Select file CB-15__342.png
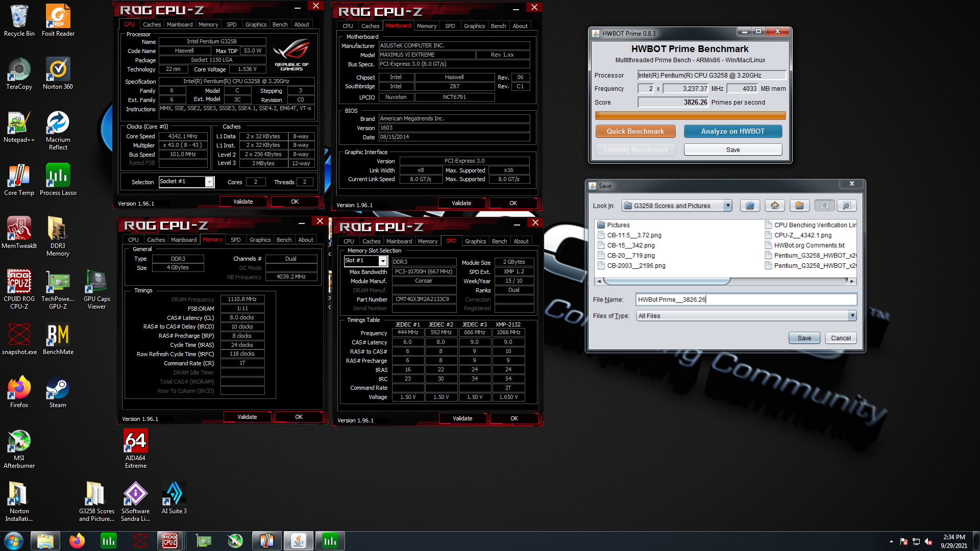The width and height of the screenshot is (980, 551). coord(626,245)
